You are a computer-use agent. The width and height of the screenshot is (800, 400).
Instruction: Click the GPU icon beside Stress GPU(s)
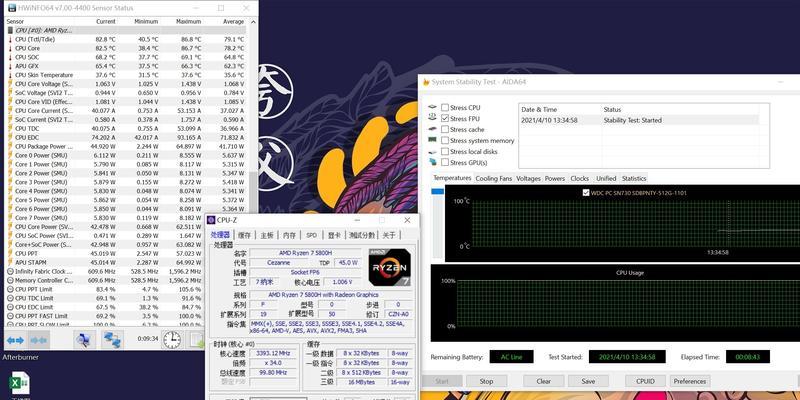pos(433,162)
